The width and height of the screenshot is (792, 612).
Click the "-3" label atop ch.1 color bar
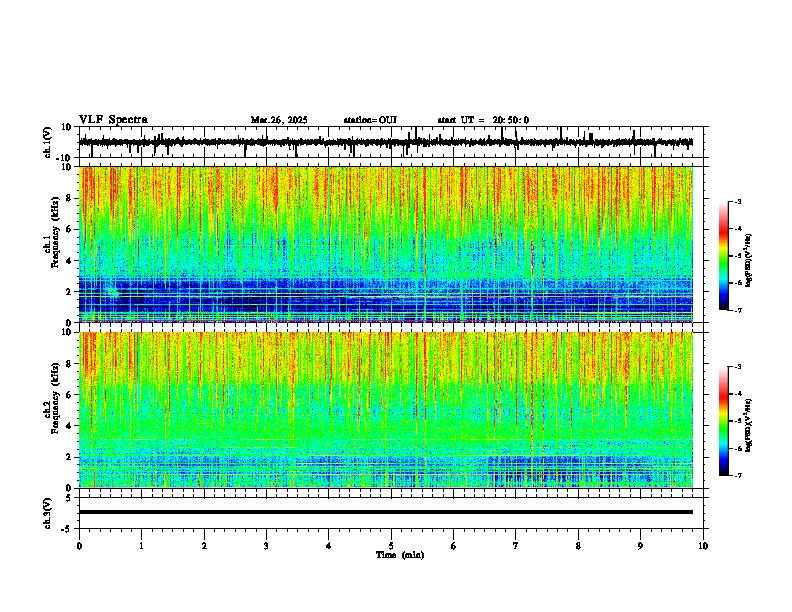click(738, 201)
